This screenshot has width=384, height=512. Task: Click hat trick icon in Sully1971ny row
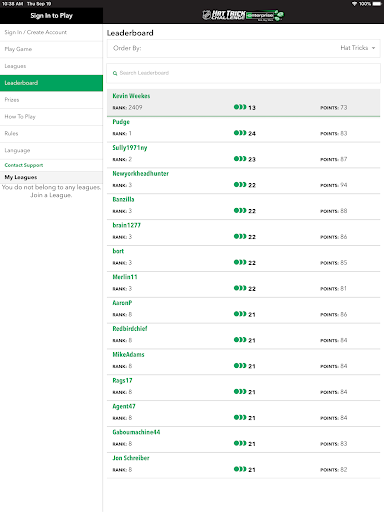coord(240,159)
